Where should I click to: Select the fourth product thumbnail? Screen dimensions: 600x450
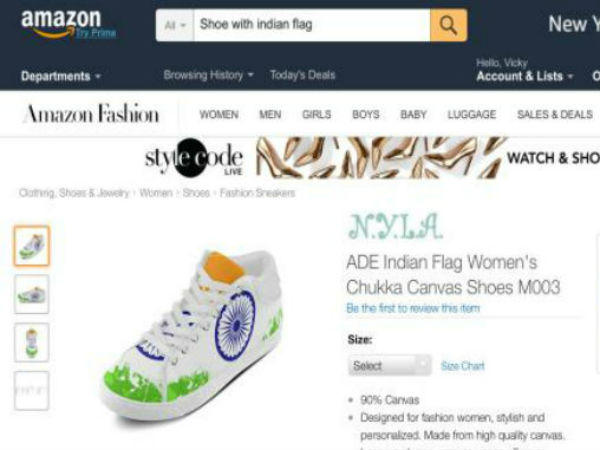pyautogui.click(x=32, y=391)
